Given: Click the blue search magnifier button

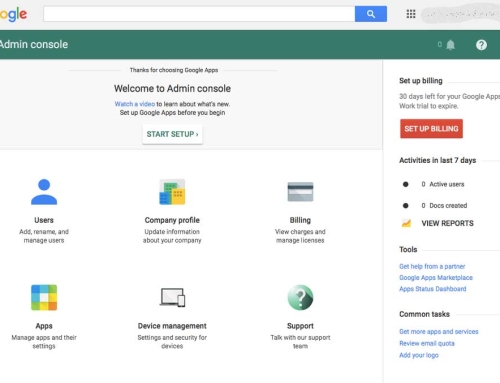Looking at the screenshot, I should click(x=371, y=14).
